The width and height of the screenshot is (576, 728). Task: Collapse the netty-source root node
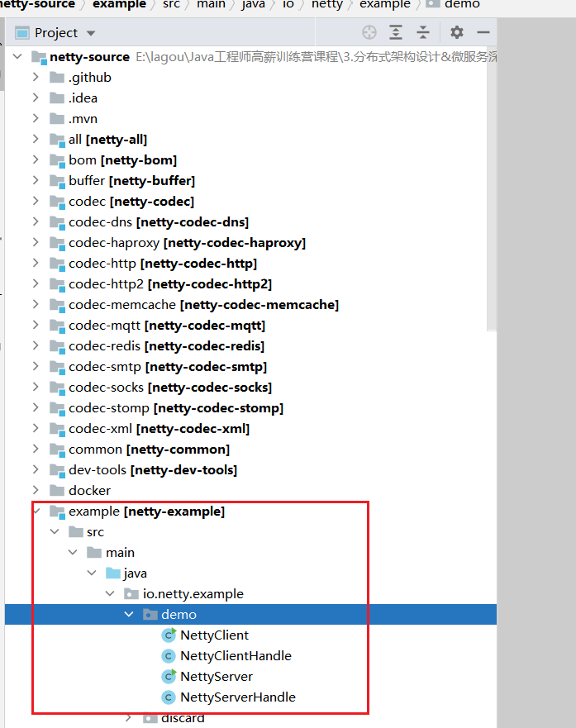coord(17,57)
